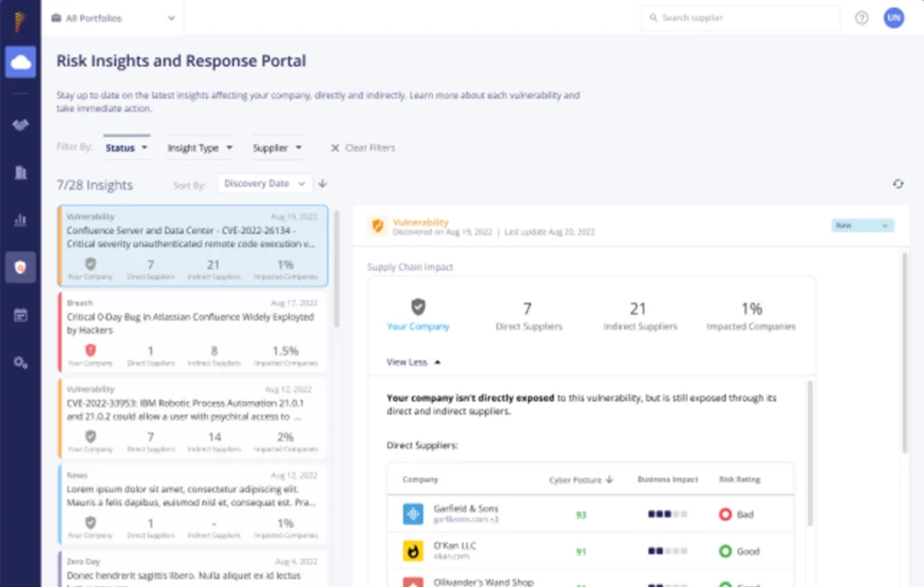Open the company buildings icon in sidebar
This screenshot has width=924, height=587.
tap(20, 173)
